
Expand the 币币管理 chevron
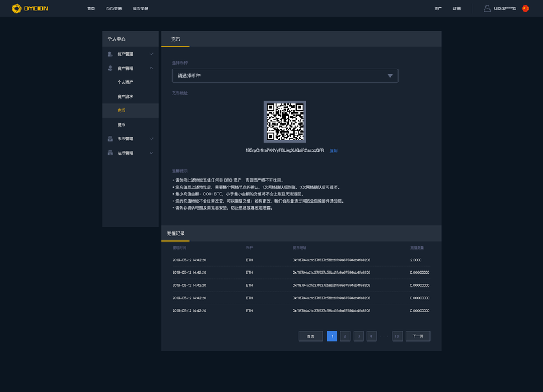[x=152, y=139]
